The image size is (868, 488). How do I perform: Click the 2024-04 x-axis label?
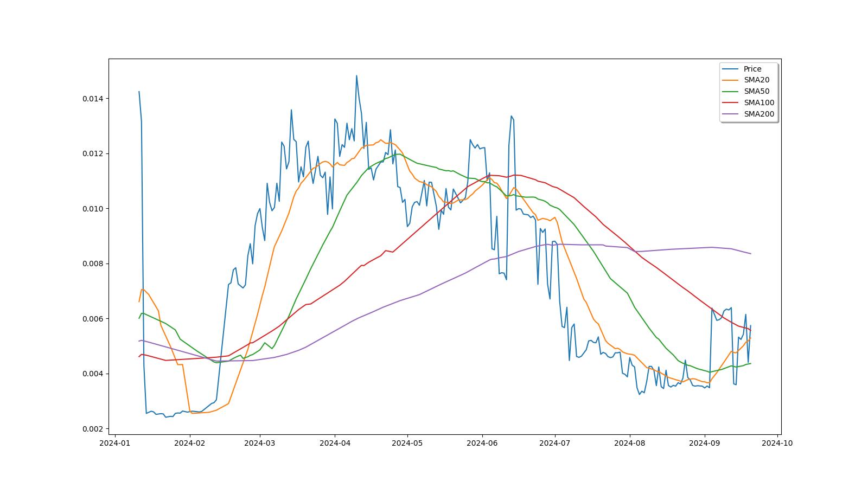click(x=335, y=443)
